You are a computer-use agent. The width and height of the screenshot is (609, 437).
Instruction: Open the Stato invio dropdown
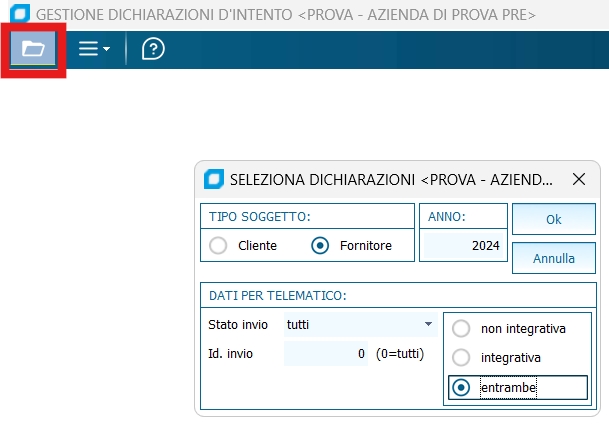click(360, 324)
